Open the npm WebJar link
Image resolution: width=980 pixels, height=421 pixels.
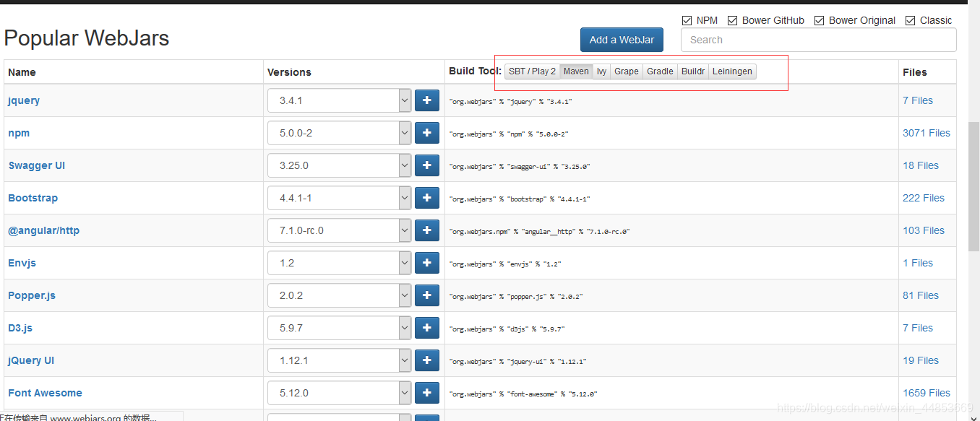[x=19, y=133]
